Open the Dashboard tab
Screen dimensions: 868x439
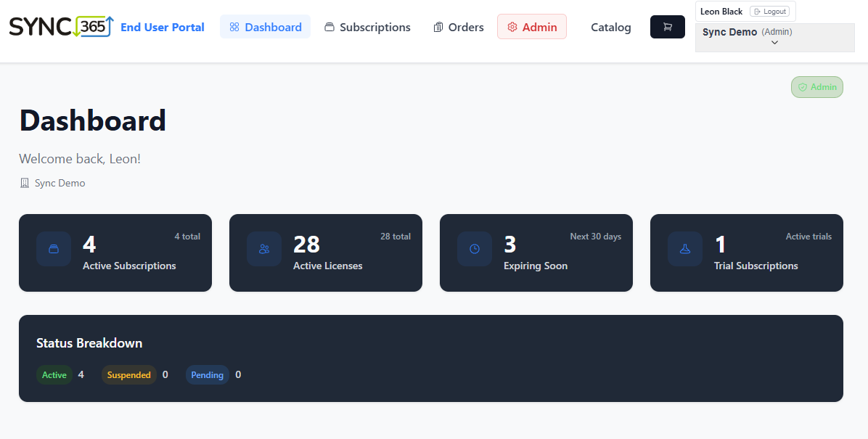(x=265, y=27)
